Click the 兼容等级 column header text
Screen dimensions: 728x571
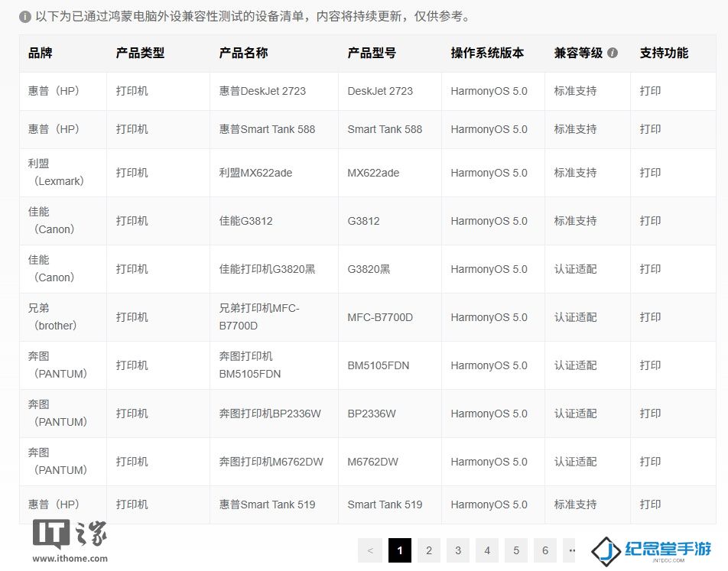(x=578, y=53)
